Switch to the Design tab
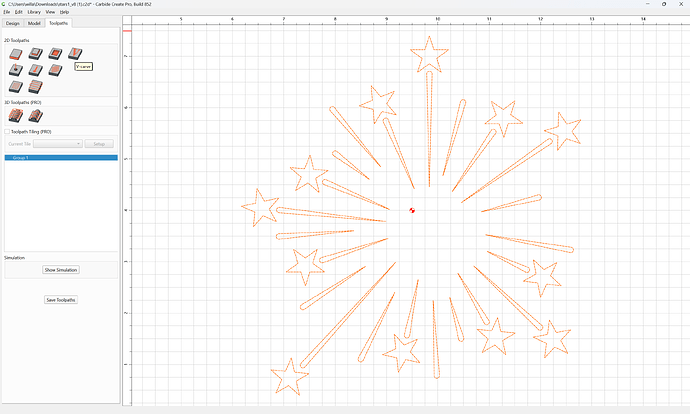The height and width of the screenshot is (414, 690). [x=13, y=23]
